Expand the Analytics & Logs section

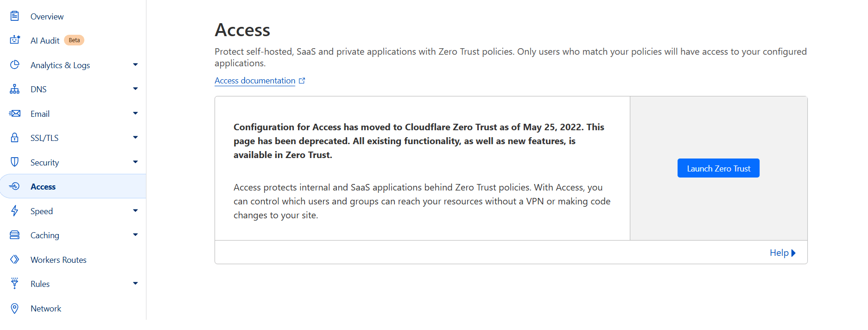(135, 64)
